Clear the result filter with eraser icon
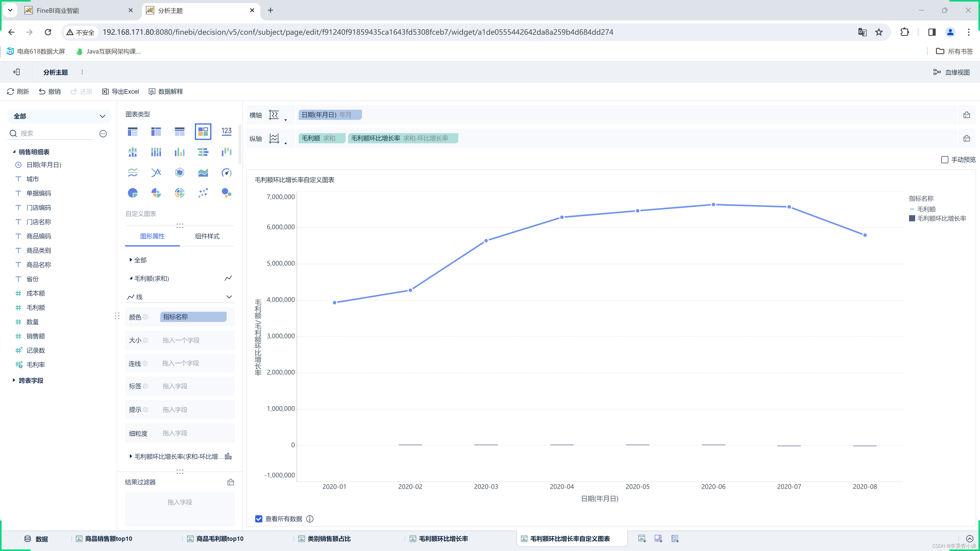The width and height of the screenshot is (980, 551). [230, 482]
